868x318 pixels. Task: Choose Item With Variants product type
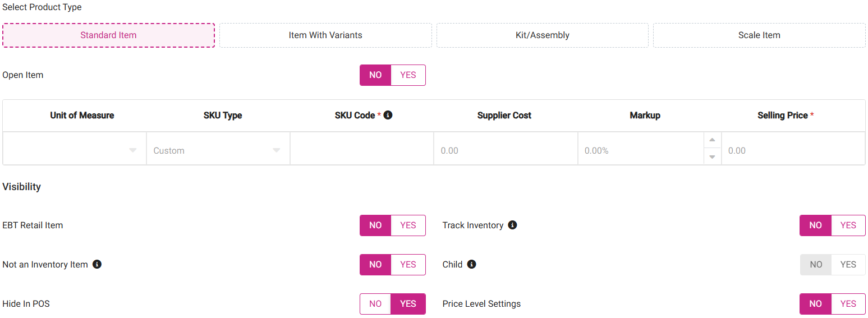(x=325, y=35)
